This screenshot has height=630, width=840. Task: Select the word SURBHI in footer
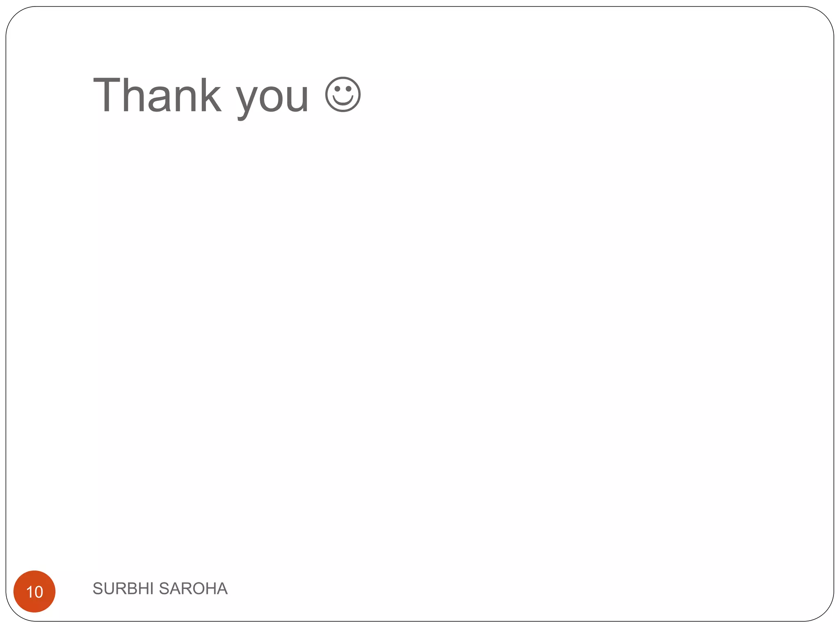point(123,589)
